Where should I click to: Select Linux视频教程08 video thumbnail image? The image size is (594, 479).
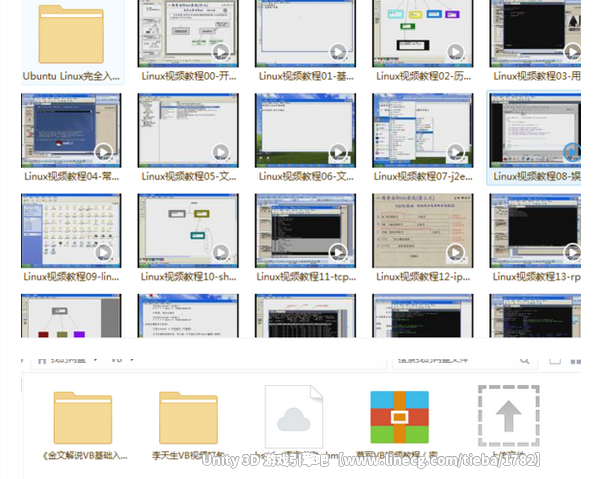point(535,130)
